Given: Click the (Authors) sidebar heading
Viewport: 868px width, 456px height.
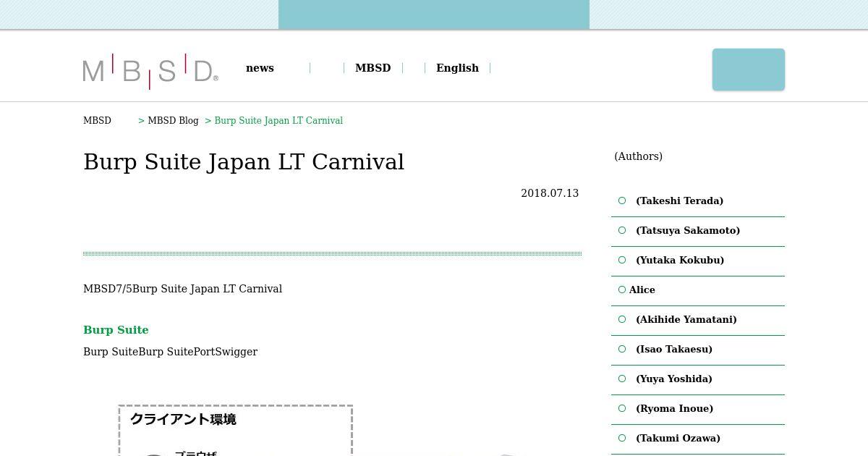Looking at the screenshot, I should 638,156.
